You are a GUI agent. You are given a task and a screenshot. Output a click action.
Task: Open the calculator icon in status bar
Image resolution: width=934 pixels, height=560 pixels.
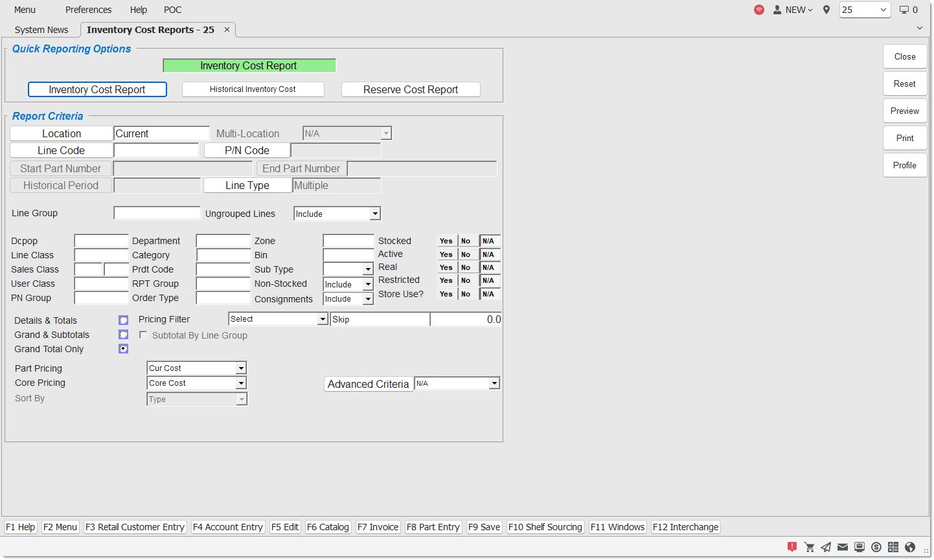[x=893, y=547]
